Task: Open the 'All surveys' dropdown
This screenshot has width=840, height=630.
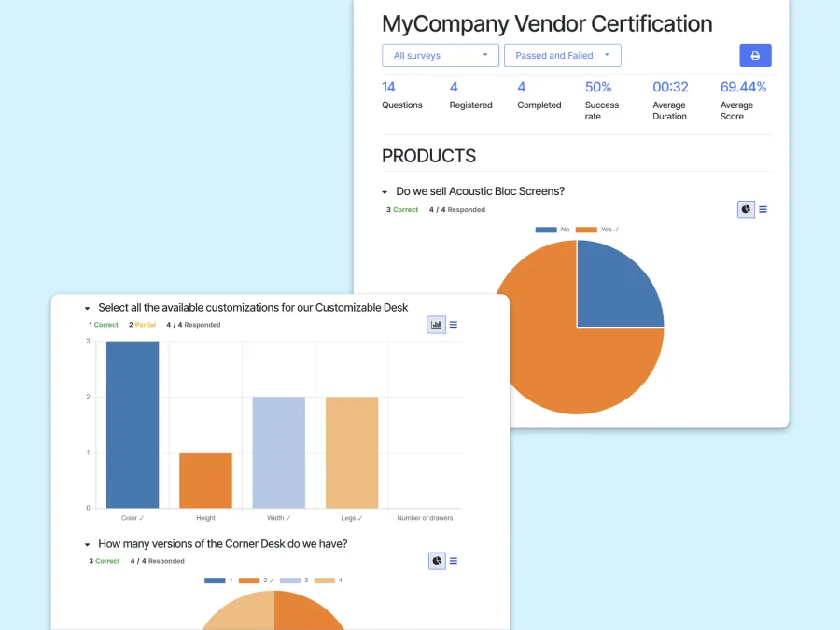Action: coord(440,55)
